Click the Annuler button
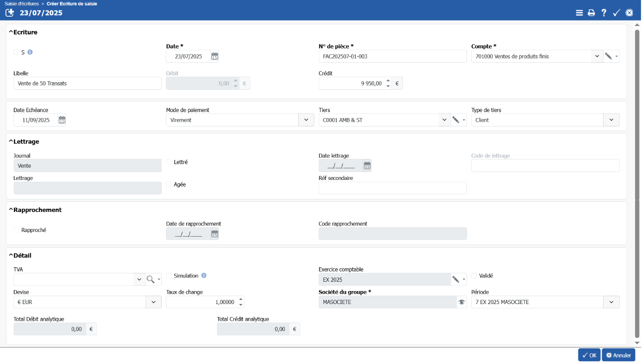 point(618,355)
